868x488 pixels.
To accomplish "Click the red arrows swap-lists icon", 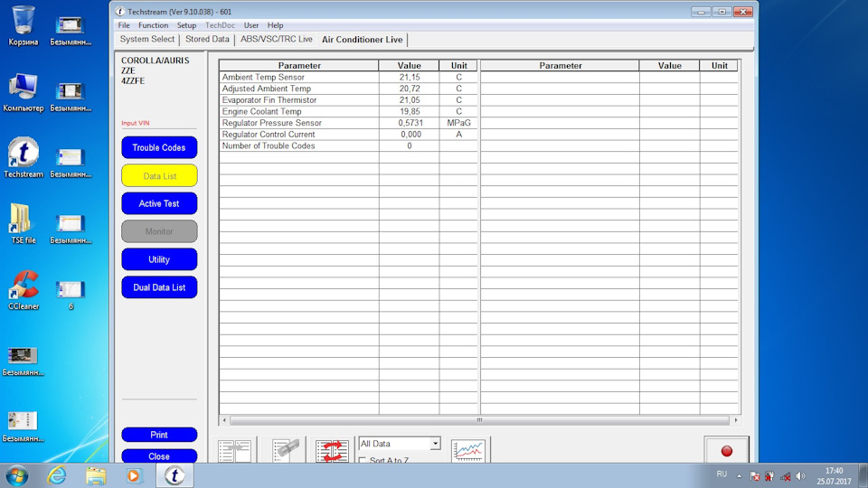I will click(332, 450).
